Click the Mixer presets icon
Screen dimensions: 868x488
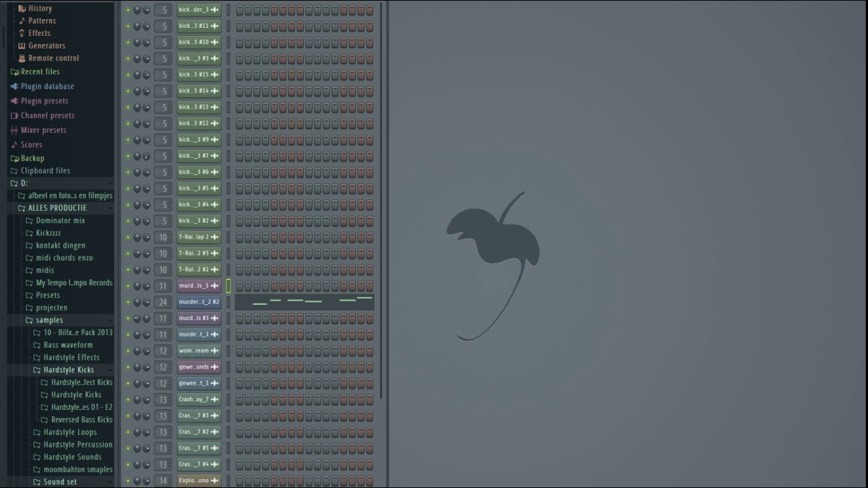pos(14,130)
